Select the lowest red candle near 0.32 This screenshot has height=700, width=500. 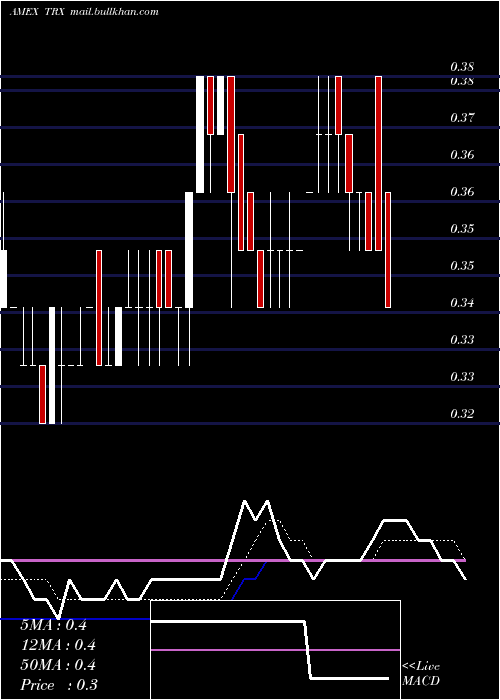(42, 394)
